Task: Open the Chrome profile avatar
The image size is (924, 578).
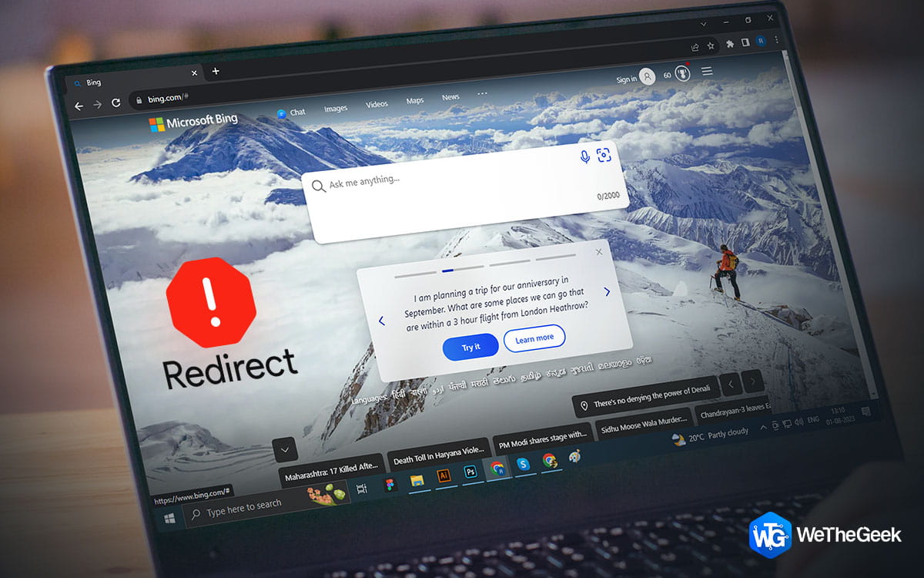Action: tap(761, 40)
